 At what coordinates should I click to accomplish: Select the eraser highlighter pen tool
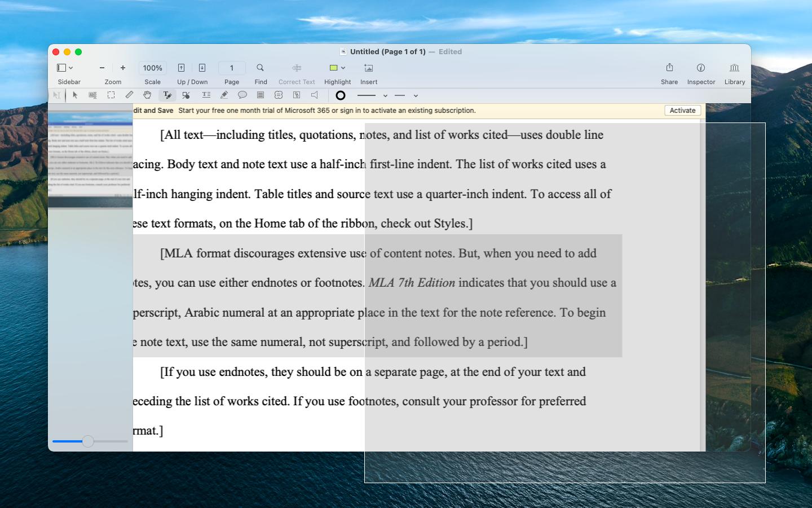[224, 95]
